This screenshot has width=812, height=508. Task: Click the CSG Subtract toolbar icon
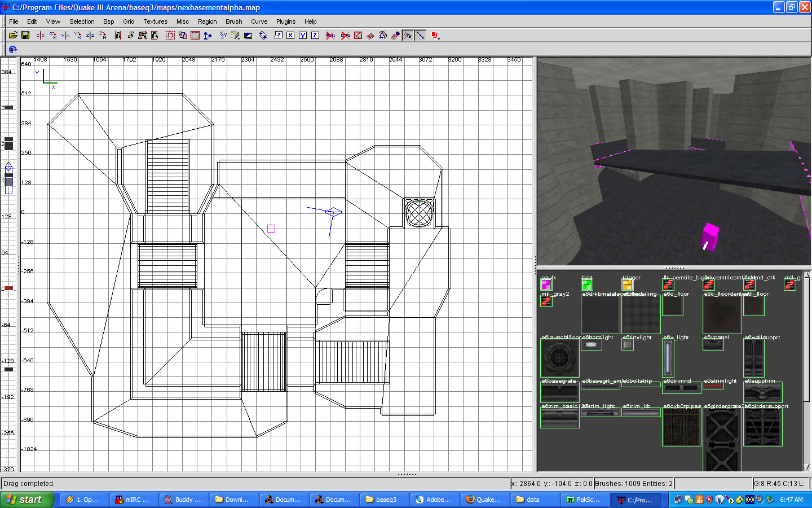[170, 35]
